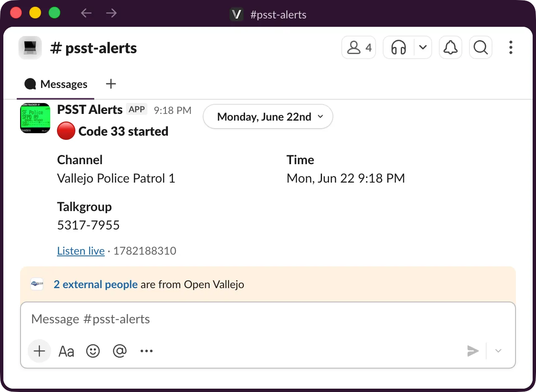
Task: Focus the Message #psst-alerts input field
Action: point(268,319)
